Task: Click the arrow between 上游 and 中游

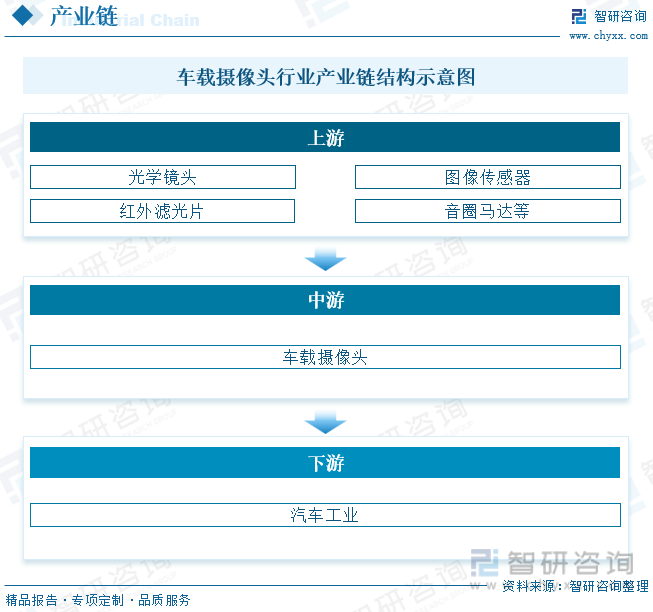Action: point(325,260)
